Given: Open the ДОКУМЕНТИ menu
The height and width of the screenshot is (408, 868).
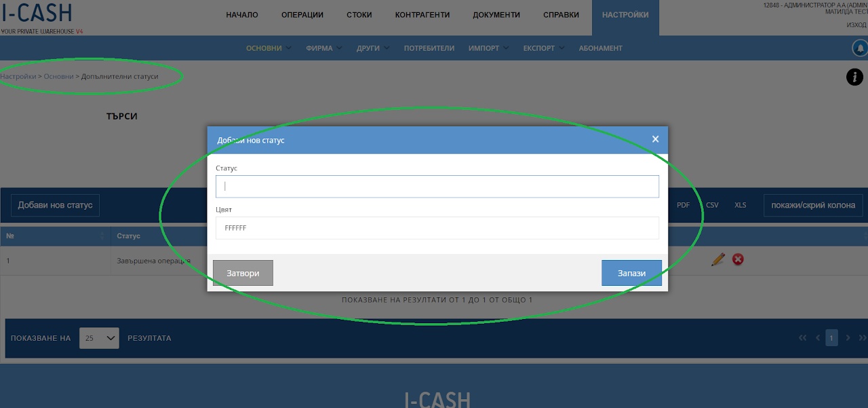Looking at the screenshot, I should [496, 15].
